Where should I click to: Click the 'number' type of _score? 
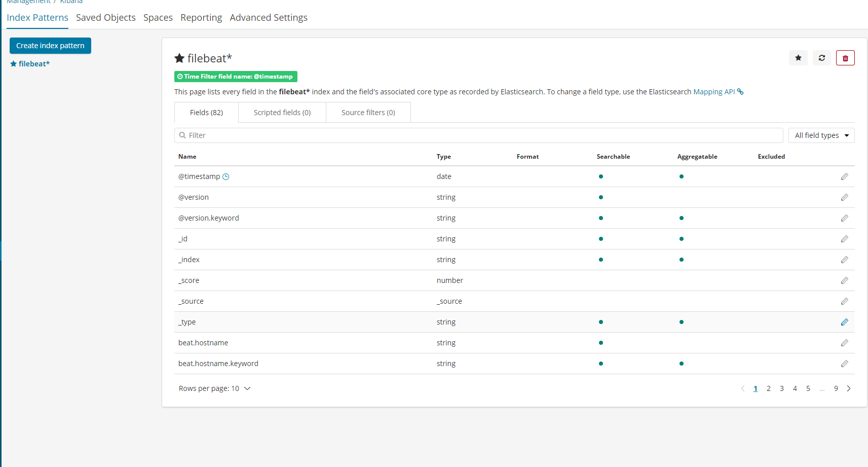point(450,280)
